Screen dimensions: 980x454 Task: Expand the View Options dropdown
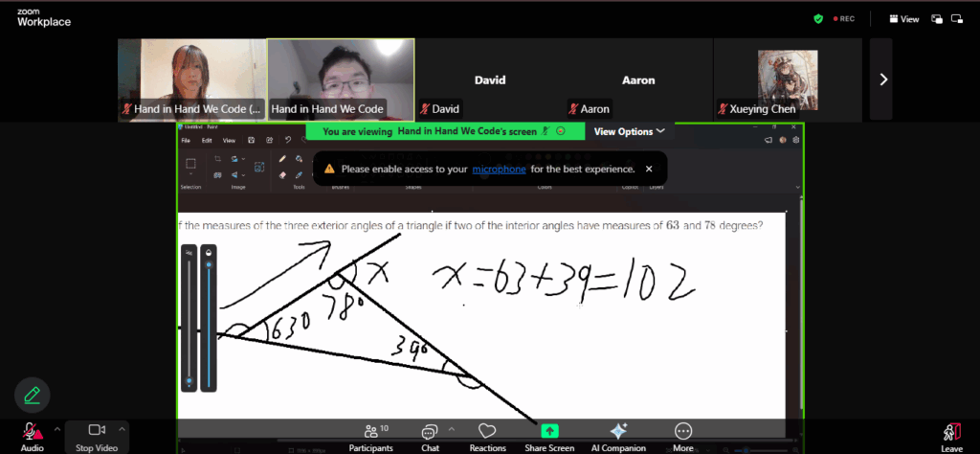point(629,131)
